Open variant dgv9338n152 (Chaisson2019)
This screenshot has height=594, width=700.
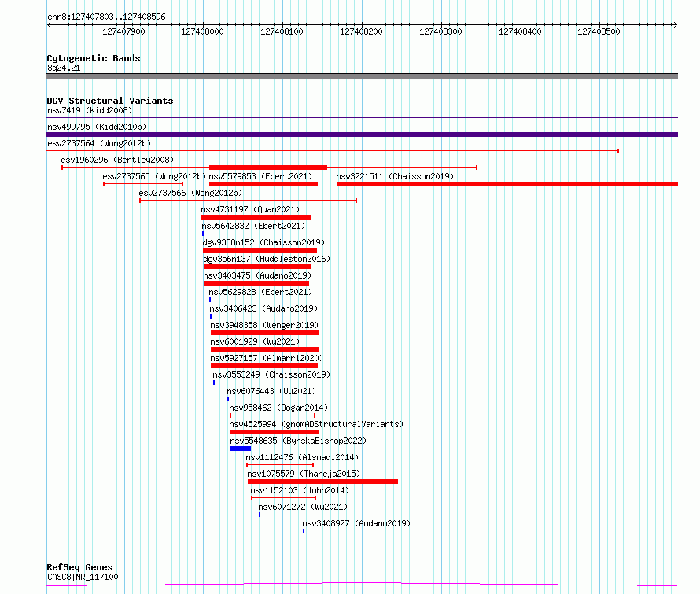(263, 242)
